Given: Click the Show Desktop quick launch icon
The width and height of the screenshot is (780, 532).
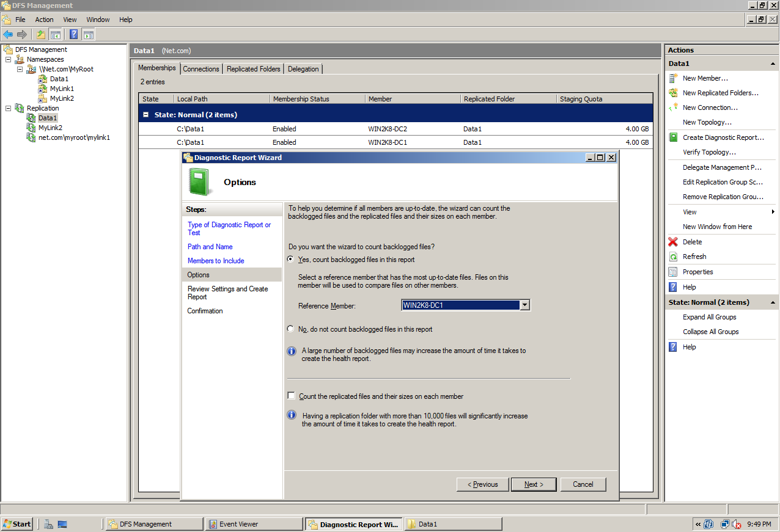Looking at the screenshot, I should pos(62,524).
